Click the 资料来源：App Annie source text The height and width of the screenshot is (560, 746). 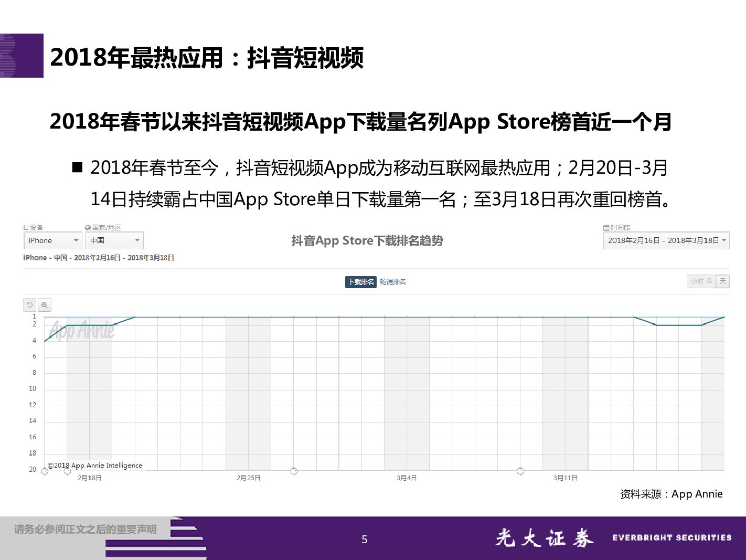pos(671,494)
